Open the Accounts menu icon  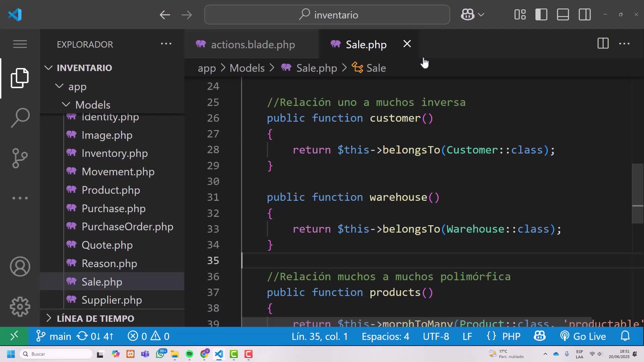click(20, 266)
